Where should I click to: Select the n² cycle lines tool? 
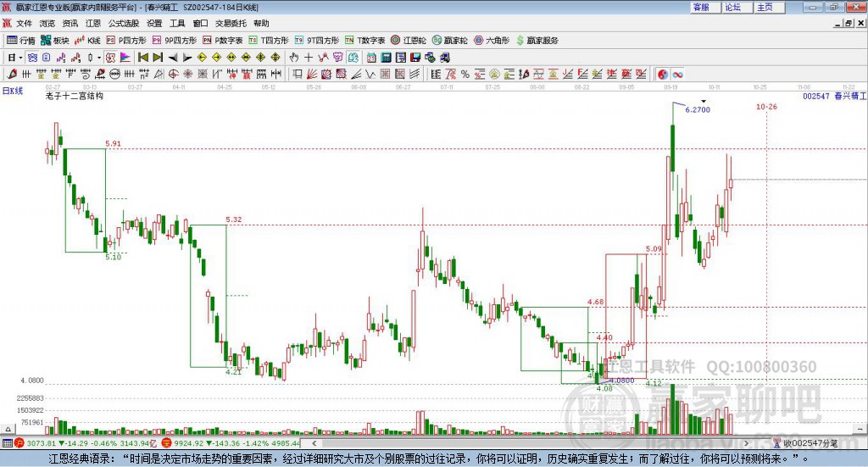click(144, 74)
